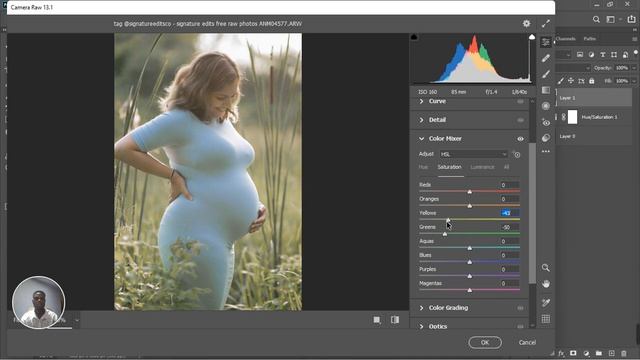Lock all on layer padlock icon
Image resolution: width=640 pixels, height=360 pixels.
coord(592,81)
